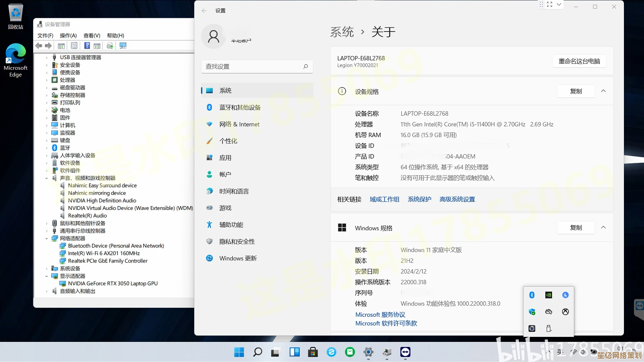644x362 pixels.
Task: Collapse the 设备规格 section chevron
Action: coord(603,91)
